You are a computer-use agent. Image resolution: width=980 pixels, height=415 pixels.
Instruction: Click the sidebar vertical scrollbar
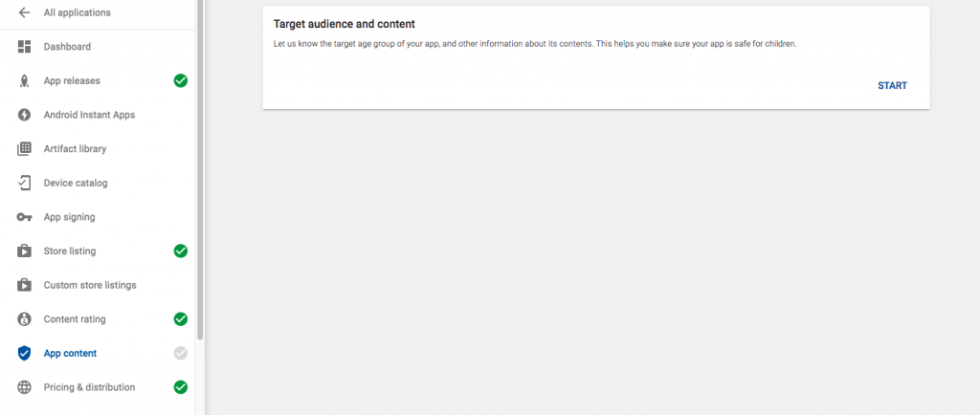point(199,172)
